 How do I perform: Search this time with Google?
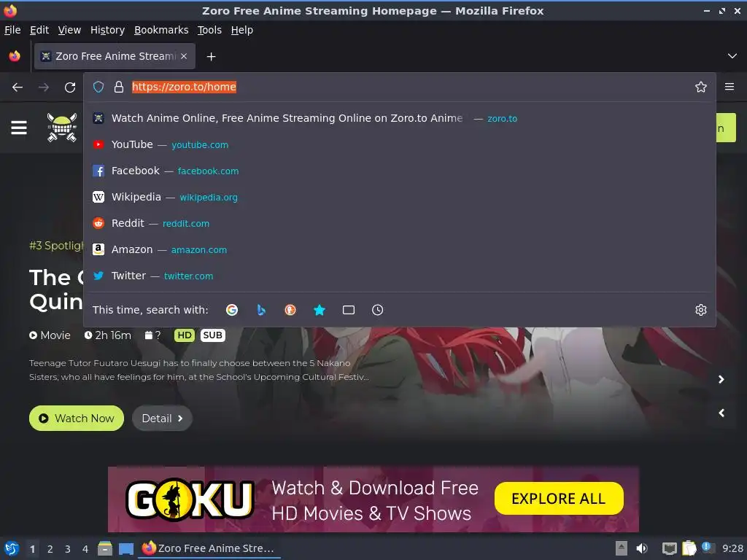tap(232, 310)
